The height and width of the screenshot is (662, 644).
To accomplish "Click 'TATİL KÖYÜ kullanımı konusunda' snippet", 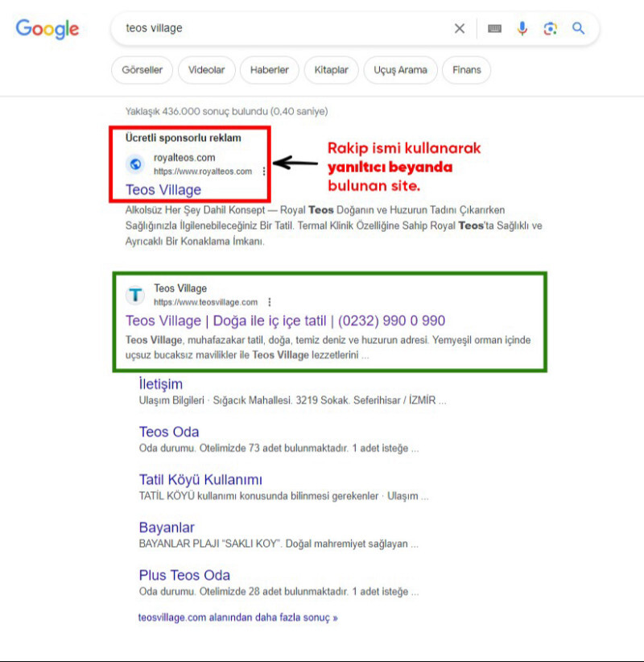I will 283,495.
